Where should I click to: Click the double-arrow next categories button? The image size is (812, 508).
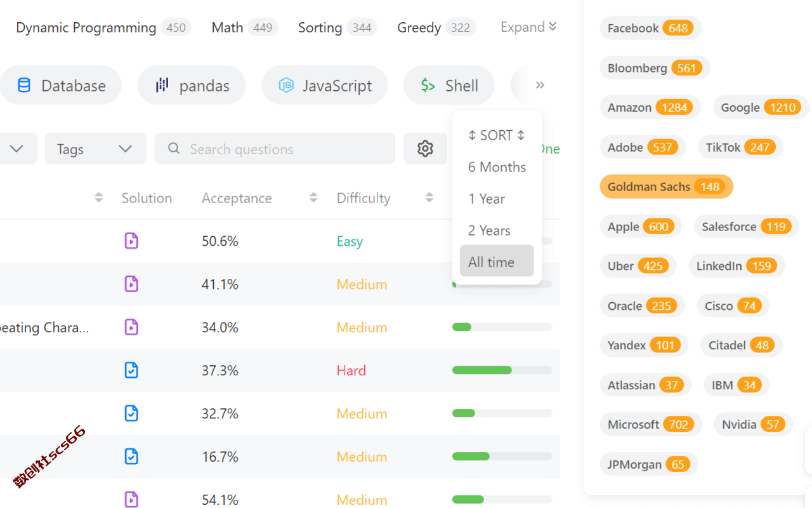540,85
